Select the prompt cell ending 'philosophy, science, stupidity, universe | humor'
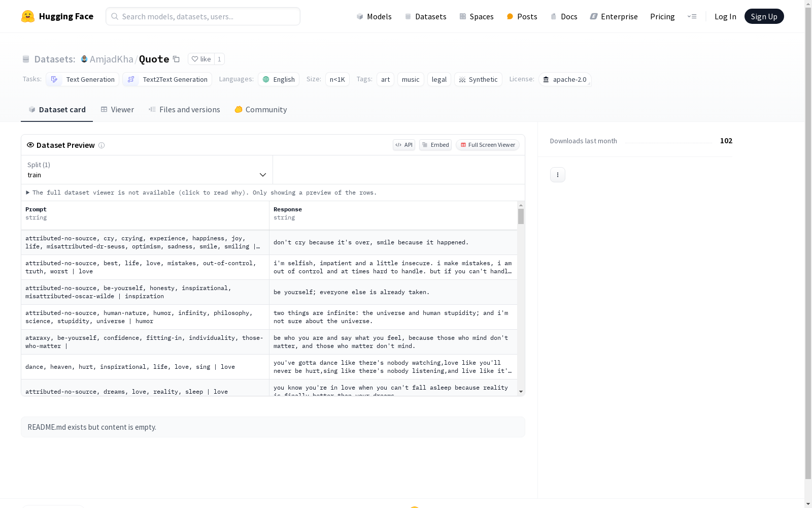Screen dimensions: 812x508 [x=145, y=317]
